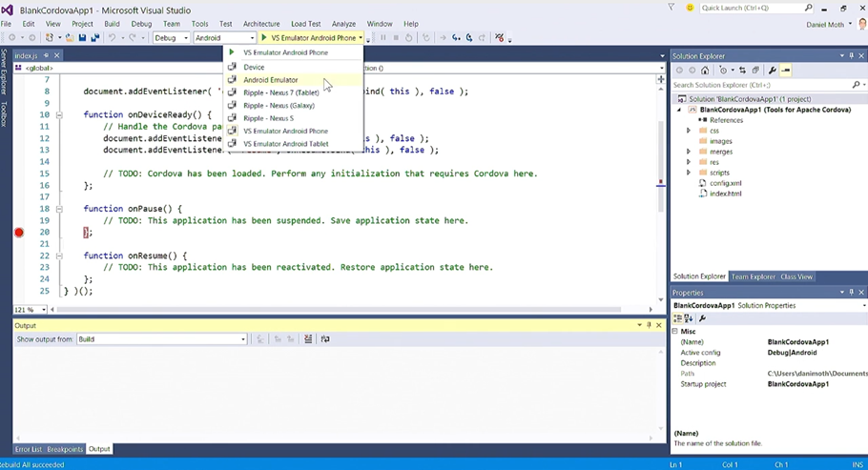Viewport: 868px width, 470px height.
Task: Click the Navigate Backward toolbar icon
Action: 12,37
